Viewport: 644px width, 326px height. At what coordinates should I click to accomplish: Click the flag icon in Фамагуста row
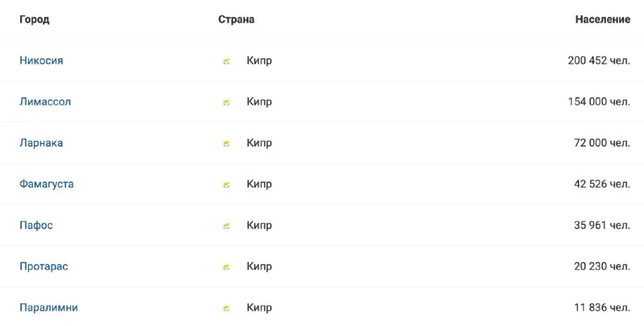pyautogui.click(x=226, y=184)
